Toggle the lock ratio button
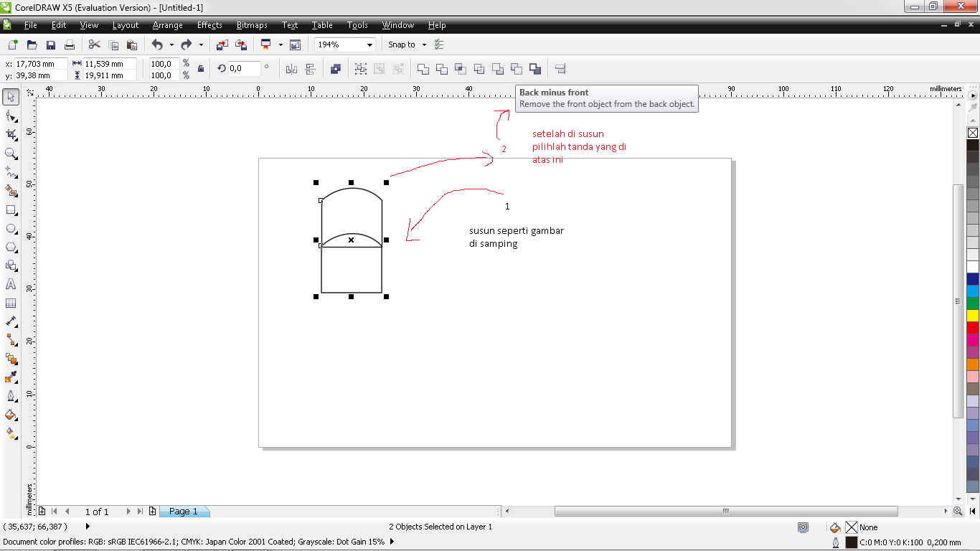The height and width of the screenshot is (551, 980). [201, 69]
